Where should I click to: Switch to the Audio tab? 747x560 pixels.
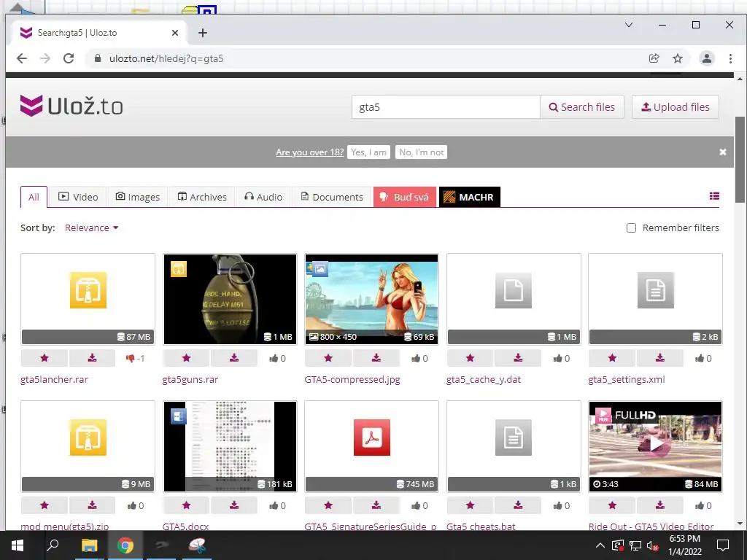click(x=263, y=197)
